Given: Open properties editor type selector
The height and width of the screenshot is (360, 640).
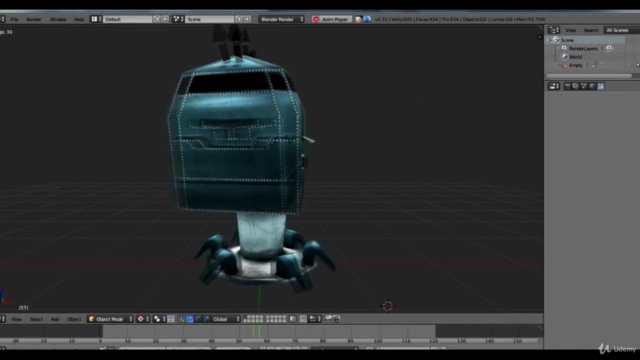Looking at the screenshot, I should click(553, 86).
